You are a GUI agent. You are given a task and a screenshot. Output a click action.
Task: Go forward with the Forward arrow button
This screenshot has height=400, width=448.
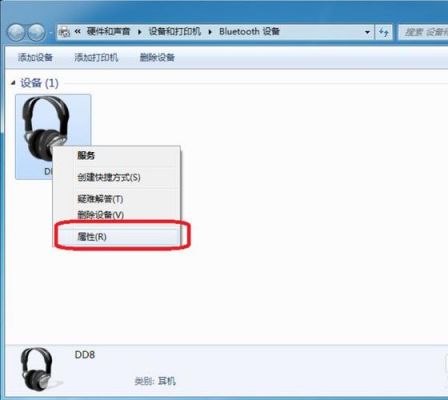point(36,32)
